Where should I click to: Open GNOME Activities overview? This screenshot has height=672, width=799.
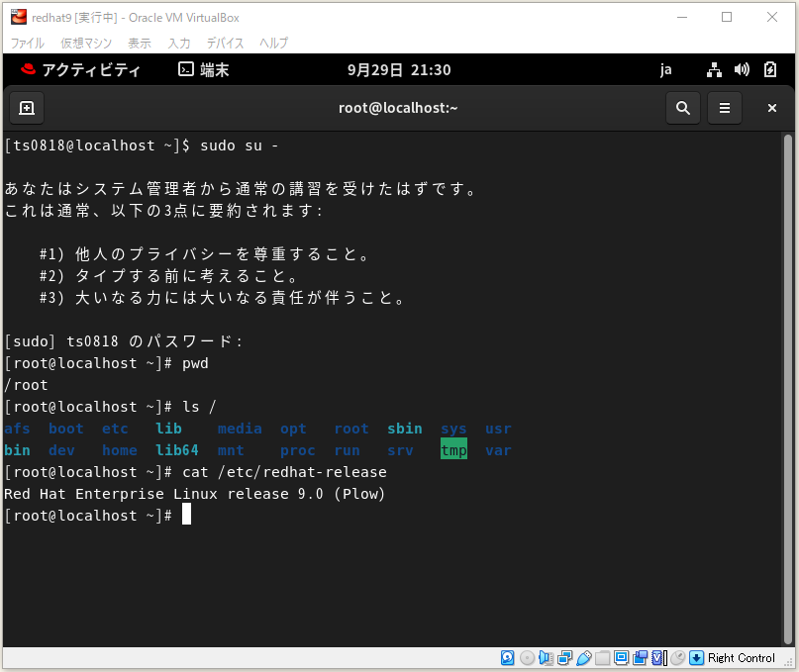point(91,70)
